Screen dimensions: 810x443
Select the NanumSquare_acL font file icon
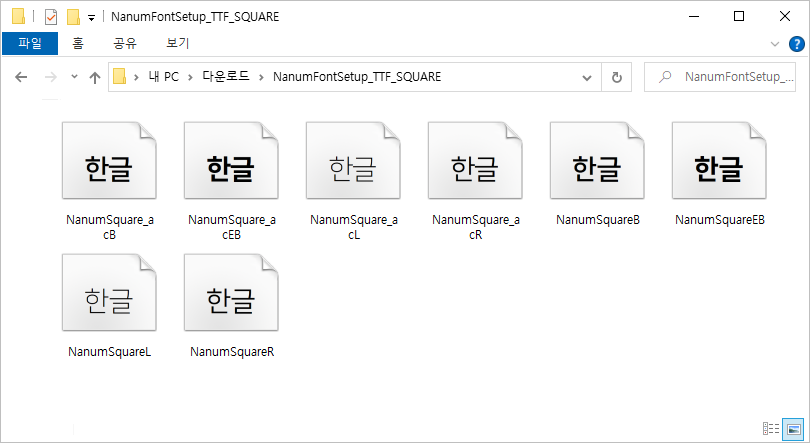[353, 161]
